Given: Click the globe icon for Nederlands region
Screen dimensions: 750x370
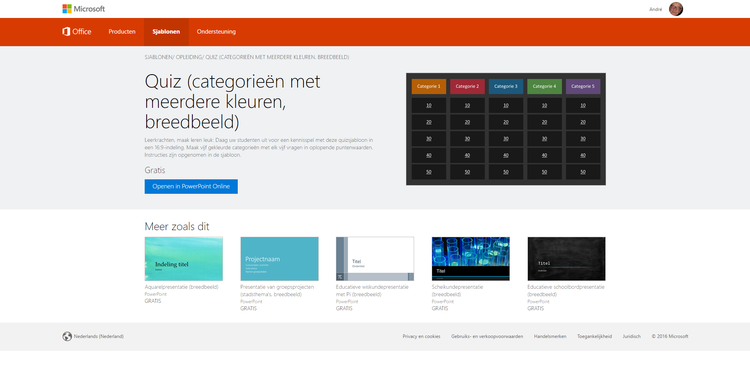Looking at the screenshot, I should (67, 337).
